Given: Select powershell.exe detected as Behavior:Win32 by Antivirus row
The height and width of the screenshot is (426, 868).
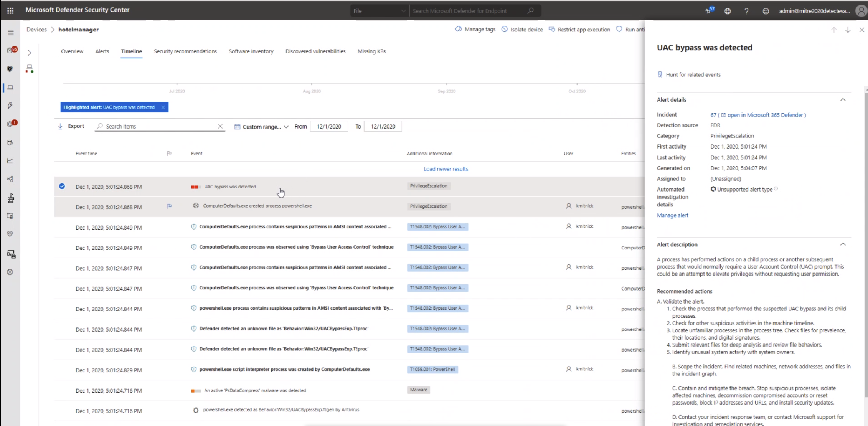Looking at the screenshot, I should coord(281,410).
